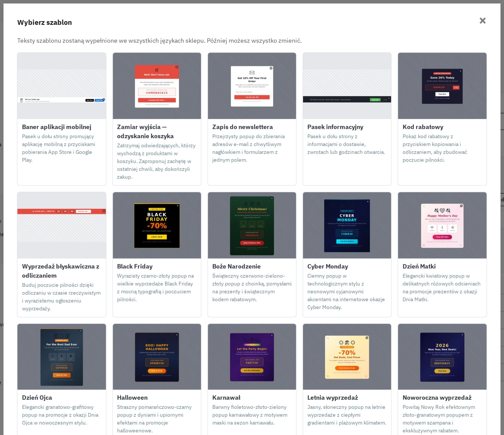
Task: Click the Kod rabatowy title
Action: click(423, 127)
